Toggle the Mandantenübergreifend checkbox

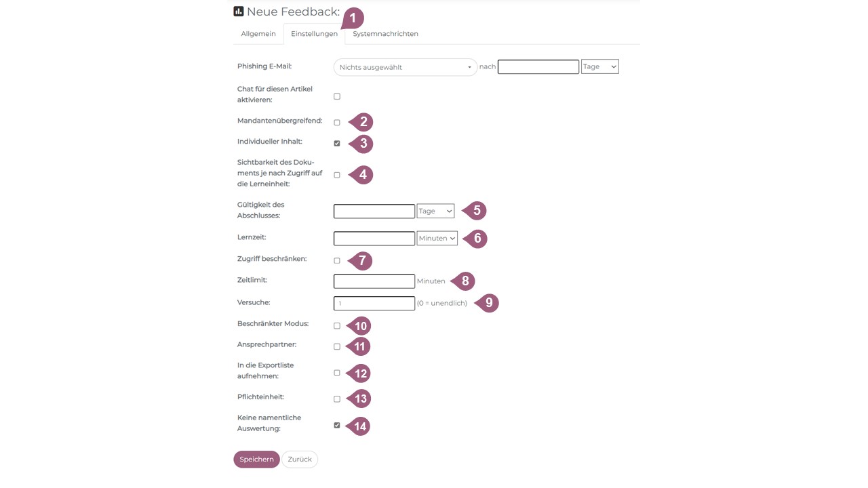[x=337, y=123]
